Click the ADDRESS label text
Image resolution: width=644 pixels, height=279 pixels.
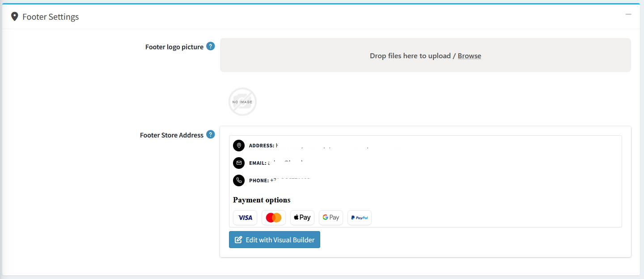click(261, 146)
